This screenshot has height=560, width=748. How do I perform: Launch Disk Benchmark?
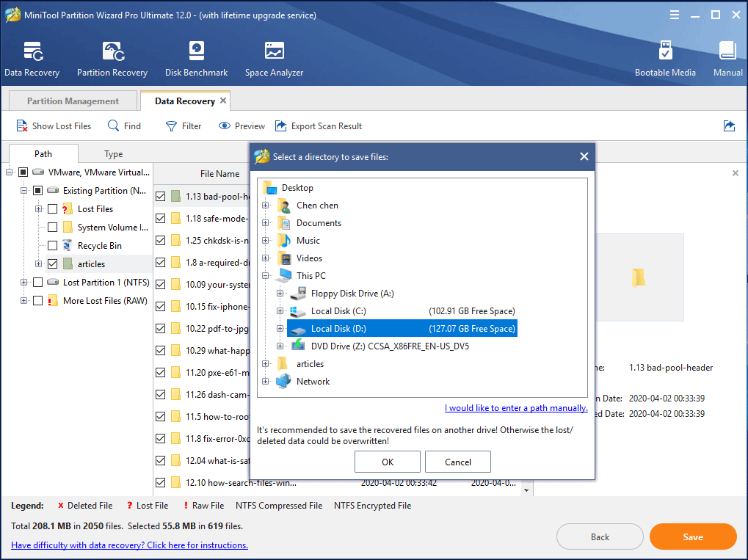(x=196, y=58)
